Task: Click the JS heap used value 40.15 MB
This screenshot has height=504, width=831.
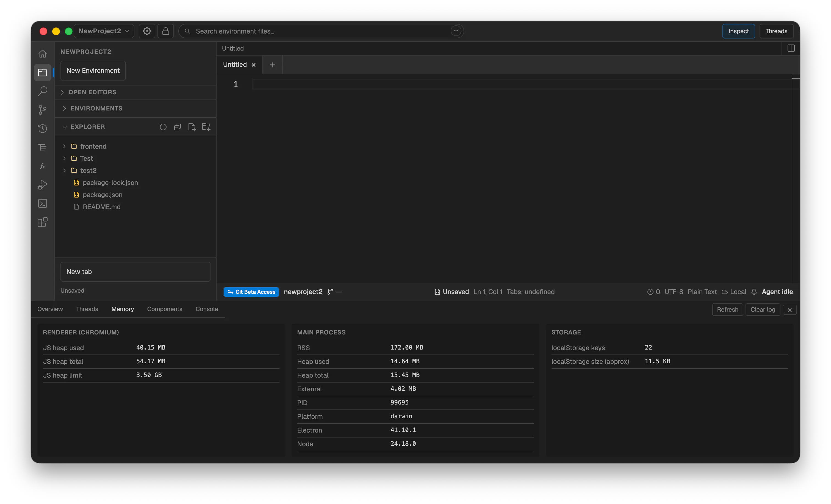Action: [x=151, y=347]
